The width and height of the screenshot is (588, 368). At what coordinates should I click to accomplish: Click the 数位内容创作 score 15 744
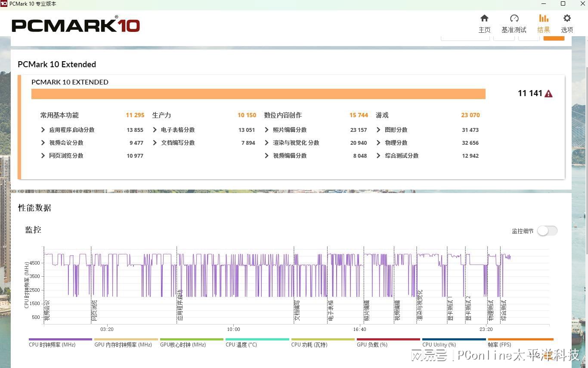[359, 115]
